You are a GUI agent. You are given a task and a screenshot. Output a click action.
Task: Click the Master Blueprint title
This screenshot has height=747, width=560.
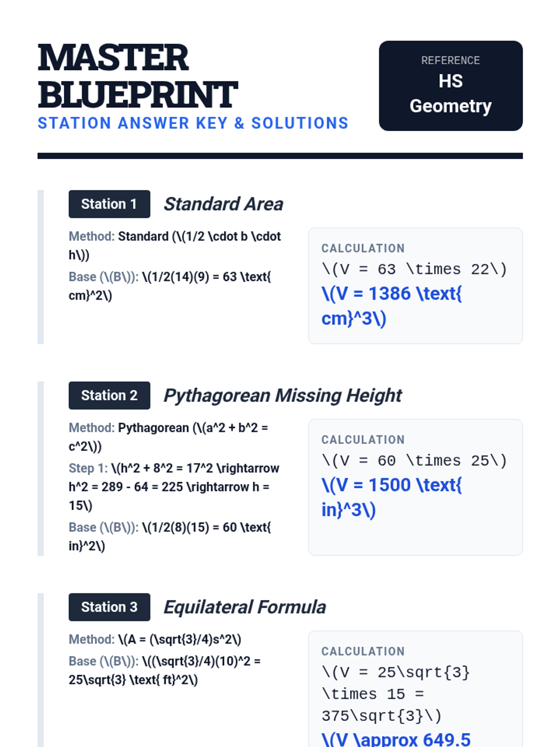(138, 76)
